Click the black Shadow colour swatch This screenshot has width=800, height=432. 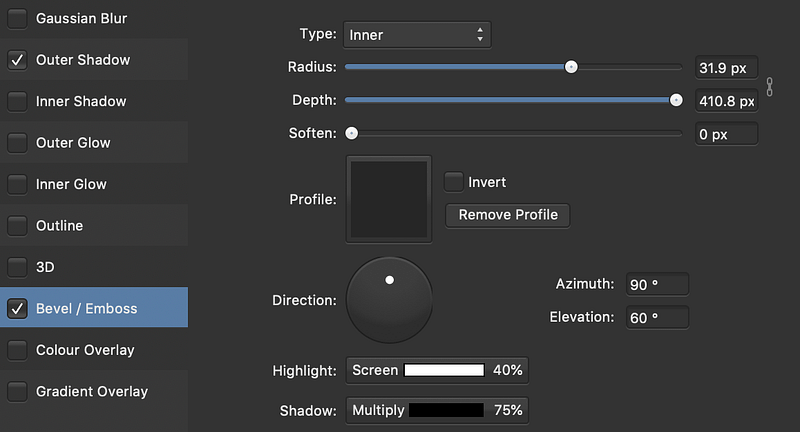coord(446,410)
